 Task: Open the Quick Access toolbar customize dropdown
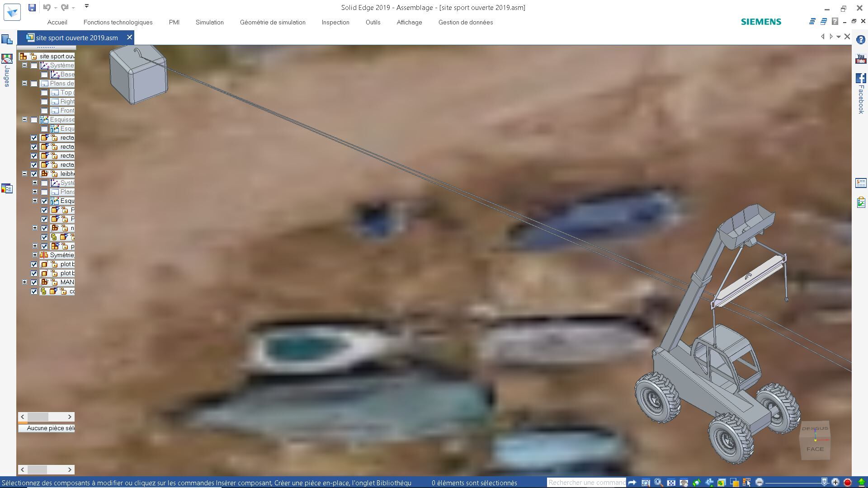tap(87, 6)
